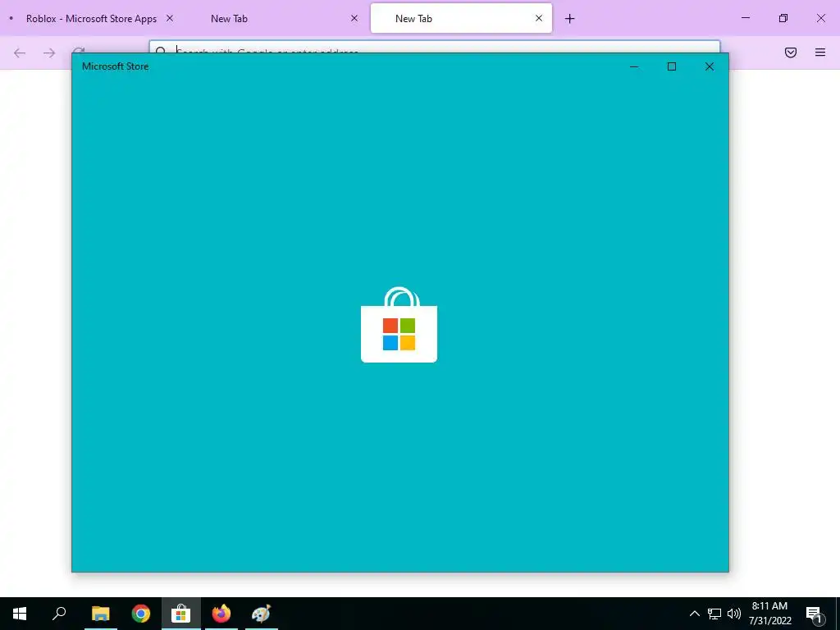This screenshot has width=840, height=630.
Task: Close the Microsoft Store window
Action: click(x=710, y=66)
